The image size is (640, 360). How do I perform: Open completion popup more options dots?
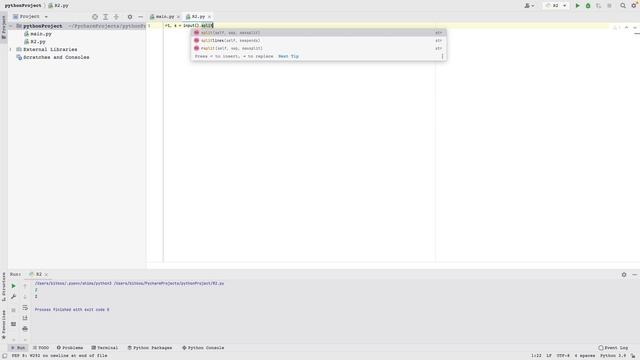point(442,56)
